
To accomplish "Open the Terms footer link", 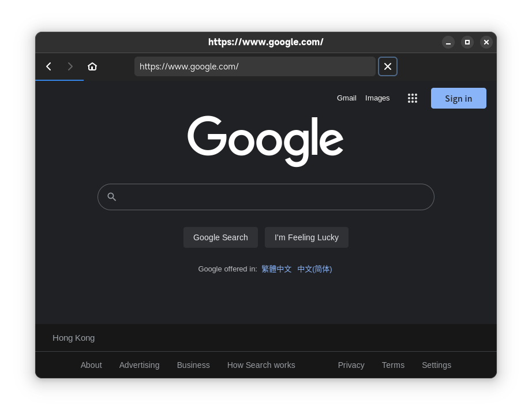I will click(393, 365).
